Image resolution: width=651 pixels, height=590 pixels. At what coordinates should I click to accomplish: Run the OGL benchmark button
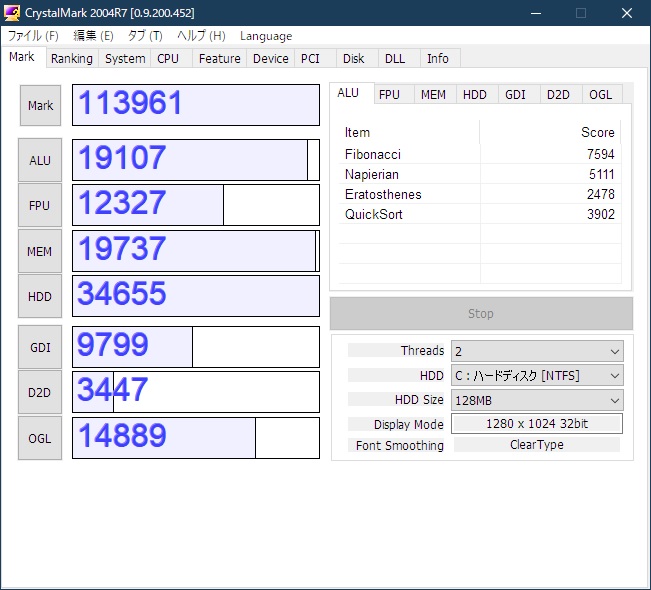tap(40, 438)
